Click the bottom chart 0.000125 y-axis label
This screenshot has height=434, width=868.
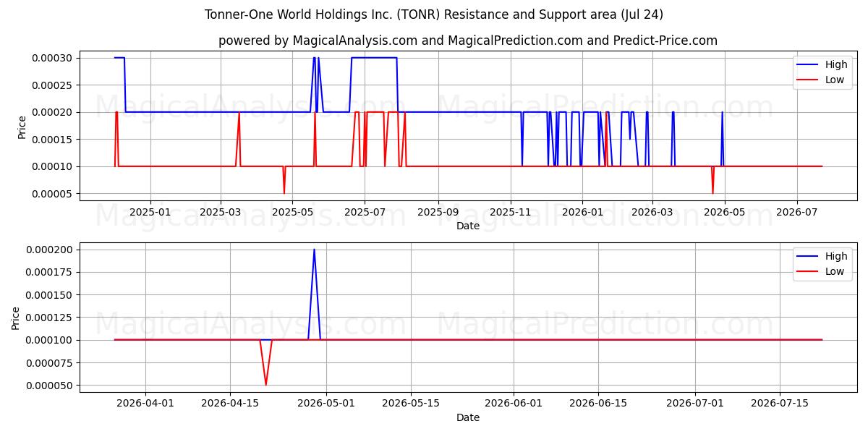click(48, 318)
